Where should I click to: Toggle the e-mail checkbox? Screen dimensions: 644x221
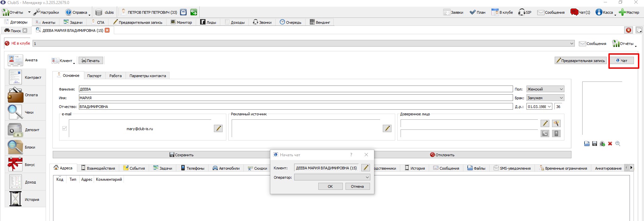point(64,128)
